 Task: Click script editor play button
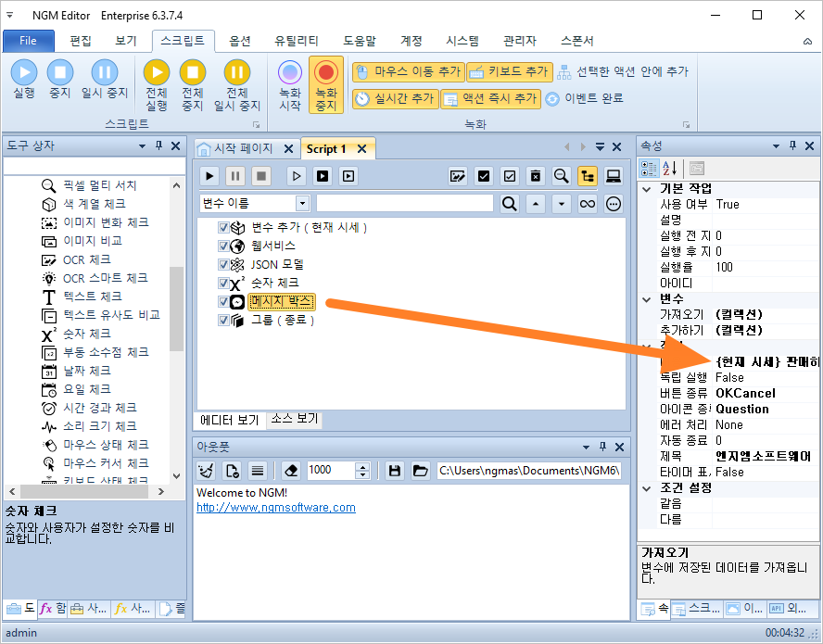tap(209, 176)
